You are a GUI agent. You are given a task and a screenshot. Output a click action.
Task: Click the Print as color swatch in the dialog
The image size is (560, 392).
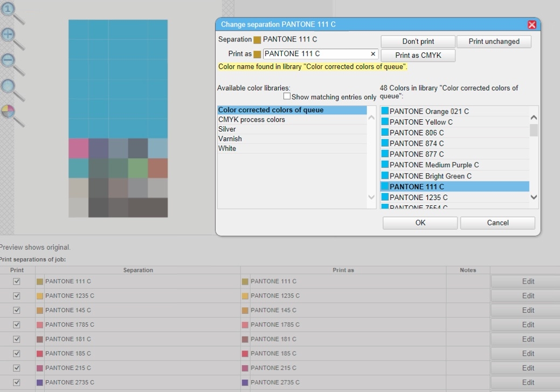[x=257, y=54]
